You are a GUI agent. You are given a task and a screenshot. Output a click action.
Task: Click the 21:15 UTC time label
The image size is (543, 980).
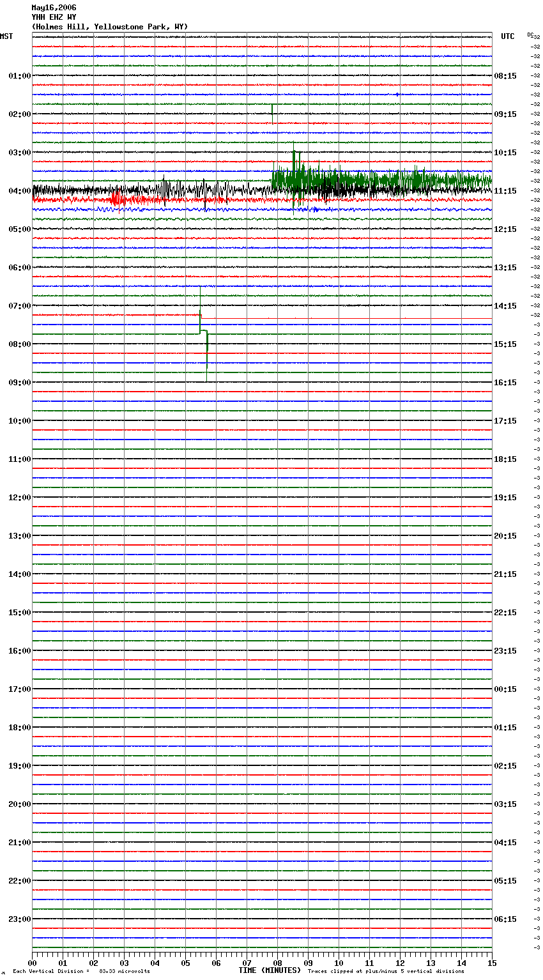pyautogui.click(x=505, y=574)
